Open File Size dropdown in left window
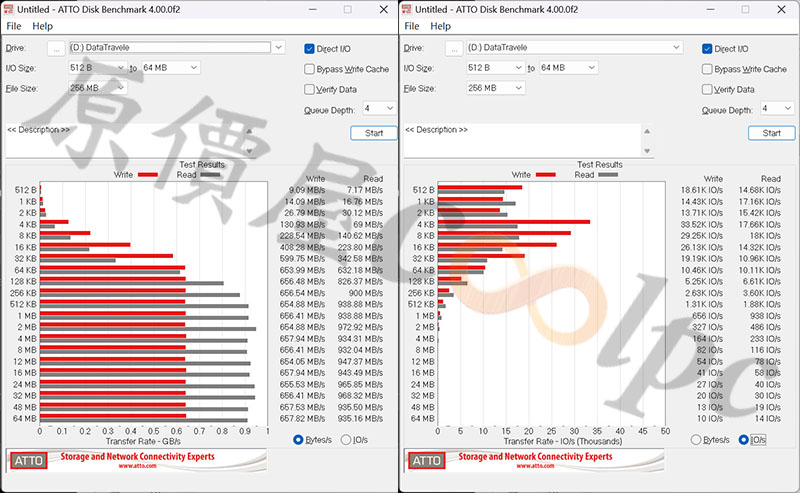Viewport: 800px width, 493px height. (97, 88)
